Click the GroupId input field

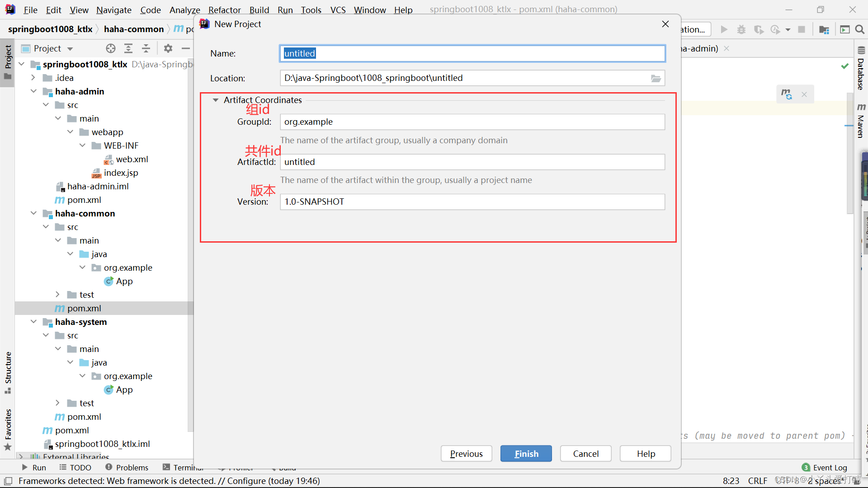472,122
